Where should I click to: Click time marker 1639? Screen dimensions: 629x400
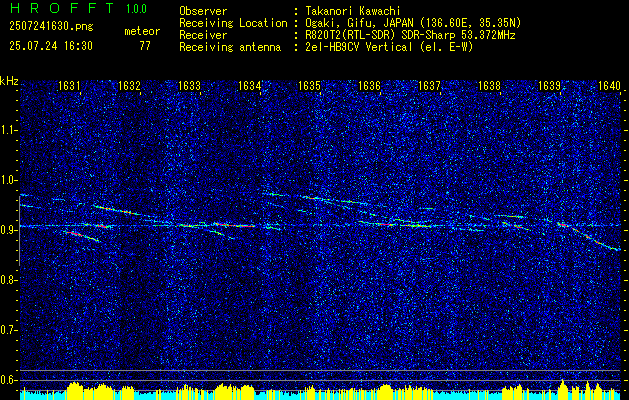click(x=549, y=85)
